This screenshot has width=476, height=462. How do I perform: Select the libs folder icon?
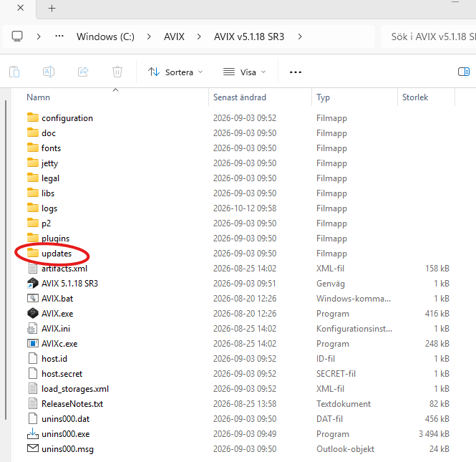click(x=33, y=193)
